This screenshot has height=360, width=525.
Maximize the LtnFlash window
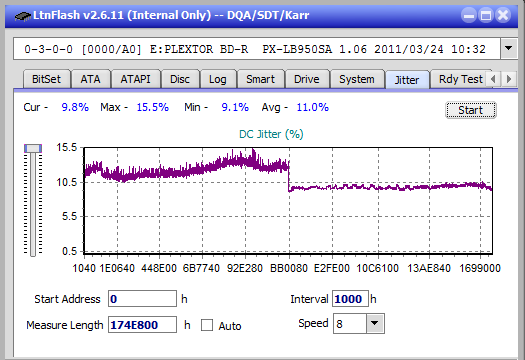(x=486, y=15)
